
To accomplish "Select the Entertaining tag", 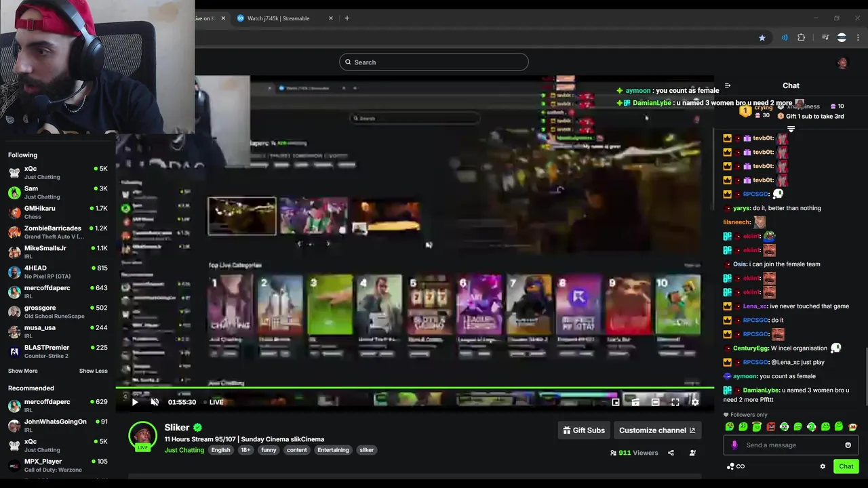I will click(x=333, y=450).
